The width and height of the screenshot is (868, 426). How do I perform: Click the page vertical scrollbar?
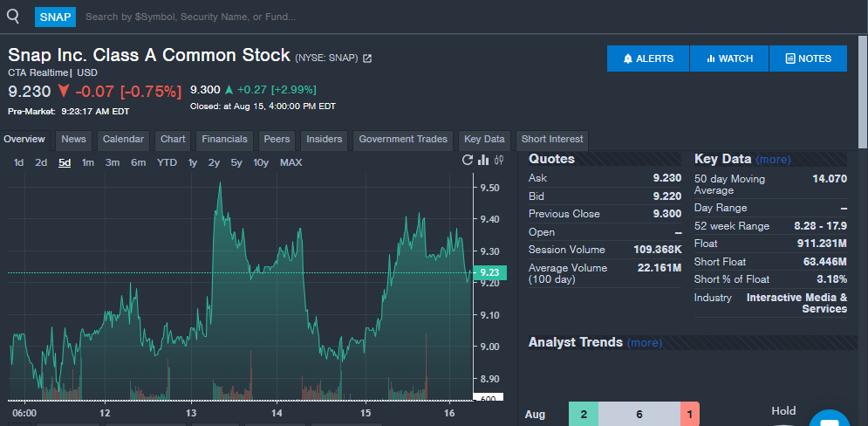click(863, 92)
